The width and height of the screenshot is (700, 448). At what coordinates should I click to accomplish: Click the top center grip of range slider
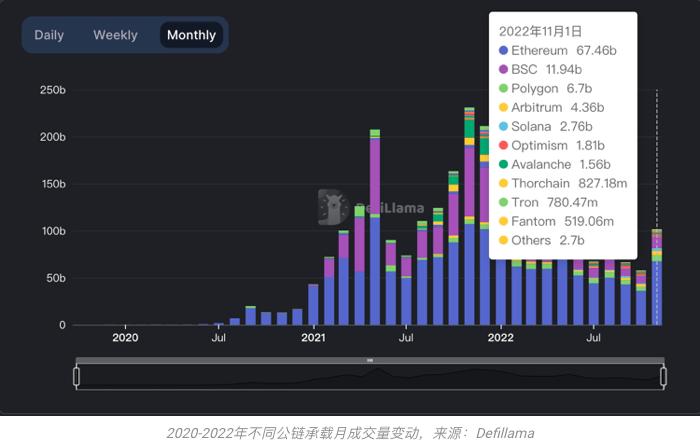coord(369,360)
